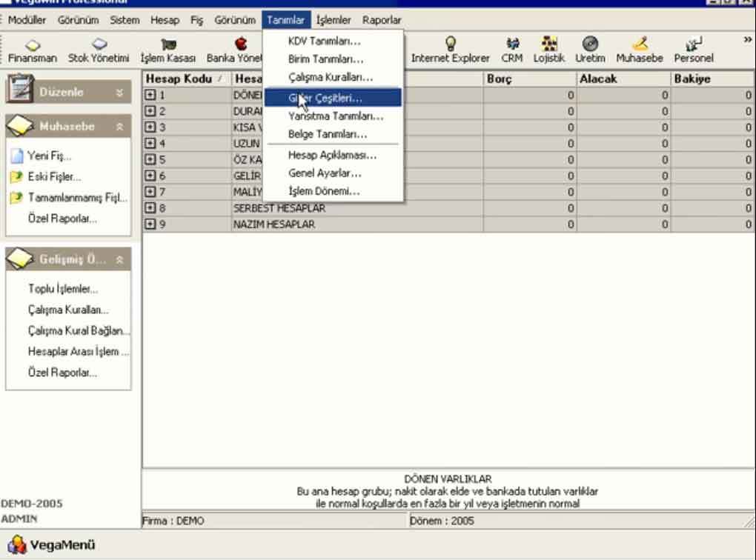Open the CRM module icon
This screenshot has height=560, width=756.
pos(511,50)
